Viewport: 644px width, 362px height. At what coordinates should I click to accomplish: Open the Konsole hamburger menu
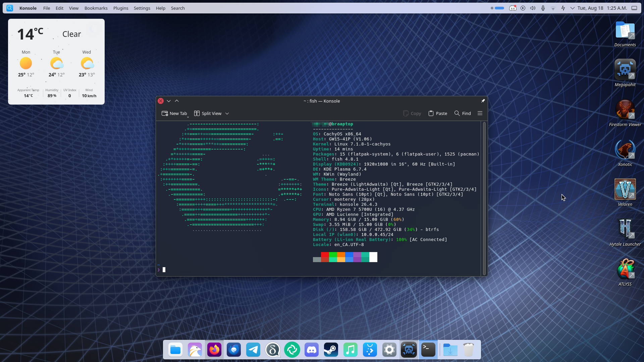coord(480,113)
